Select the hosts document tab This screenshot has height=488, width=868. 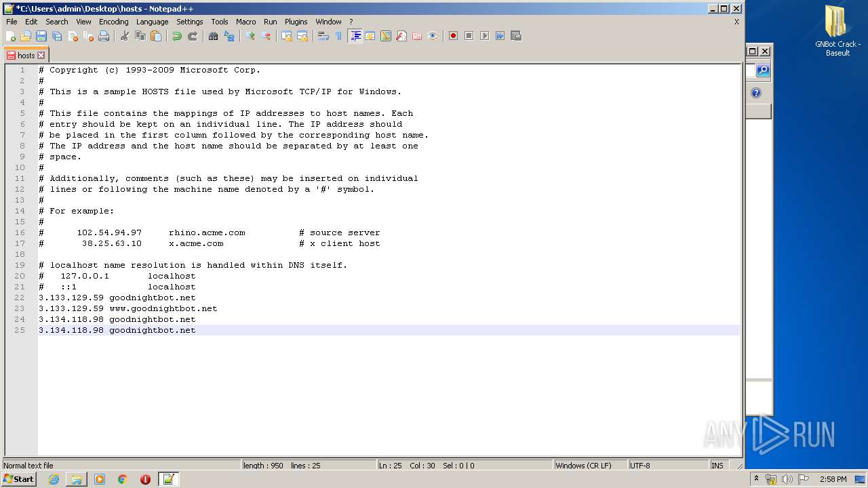click(x=26, y=56)
